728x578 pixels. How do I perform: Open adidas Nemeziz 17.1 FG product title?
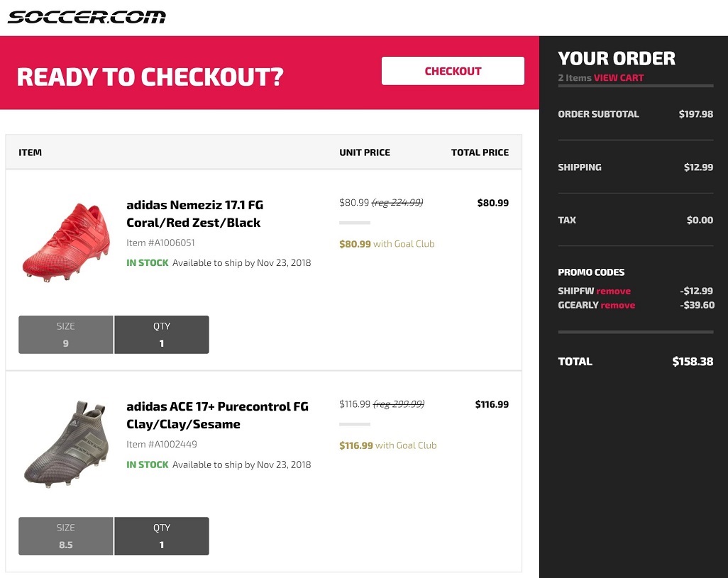click(x=194, y=213)
